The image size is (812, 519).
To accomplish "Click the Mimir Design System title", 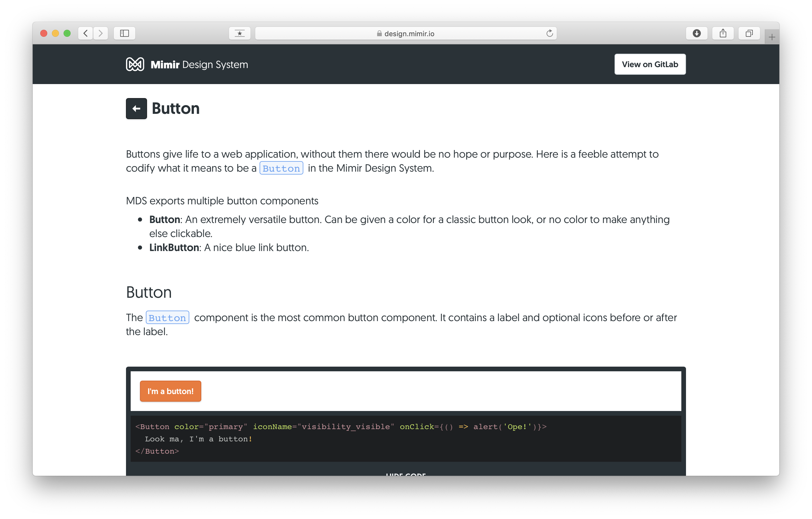I will tap(199, 65).
